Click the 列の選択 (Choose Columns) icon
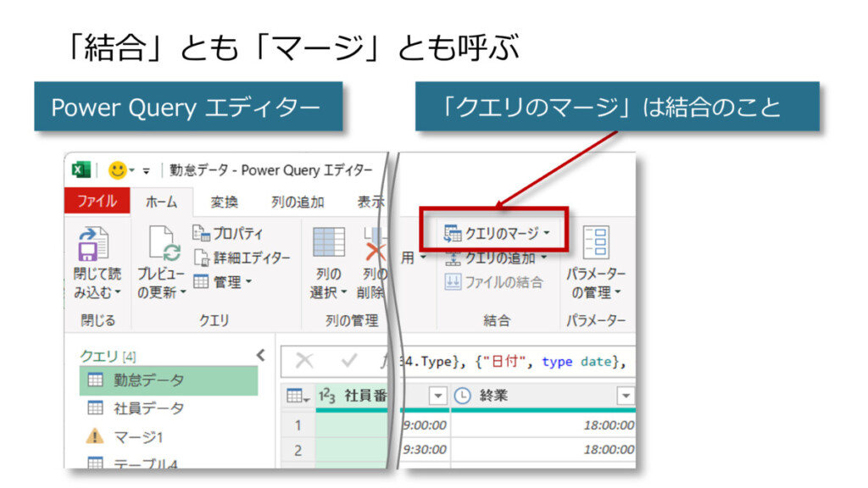The width and height of the screenshot is (868, 488). tap(328, 243)
